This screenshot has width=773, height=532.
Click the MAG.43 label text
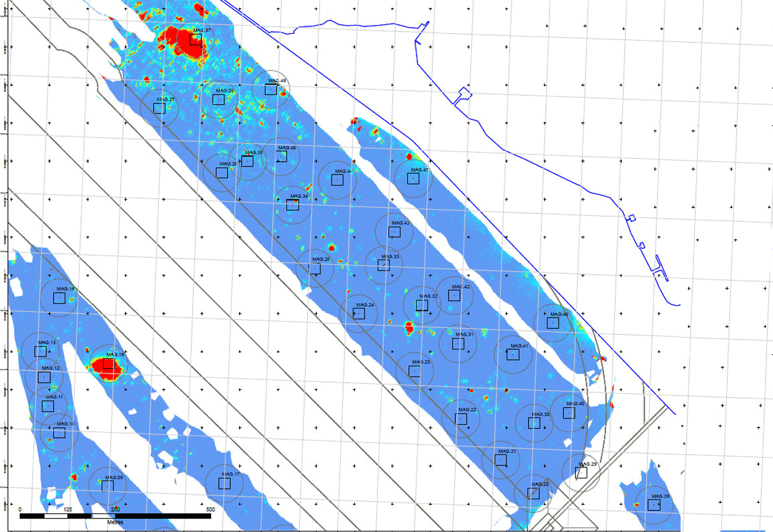[x=400, y=223]
